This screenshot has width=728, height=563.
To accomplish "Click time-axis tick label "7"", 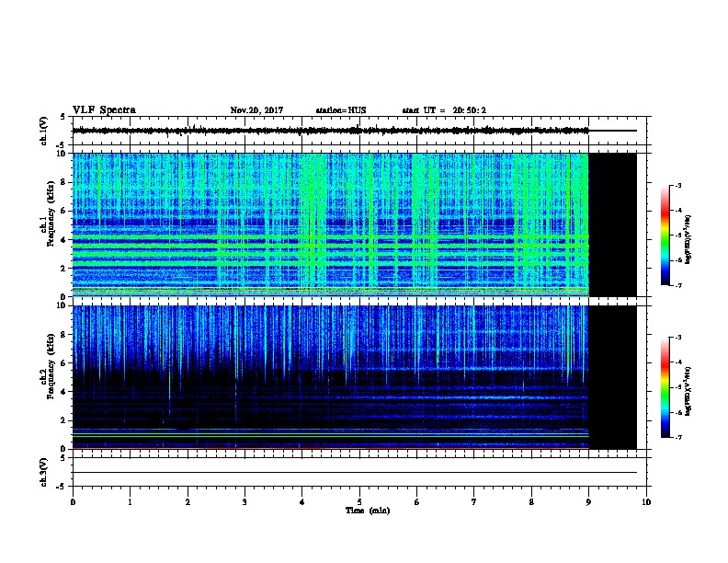I will (473, 501).
